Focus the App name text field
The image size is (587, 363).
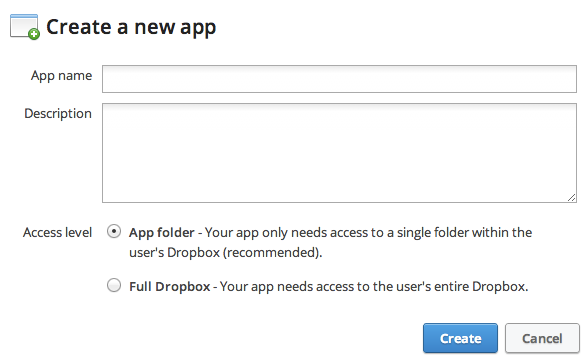[x=339, y=79]
